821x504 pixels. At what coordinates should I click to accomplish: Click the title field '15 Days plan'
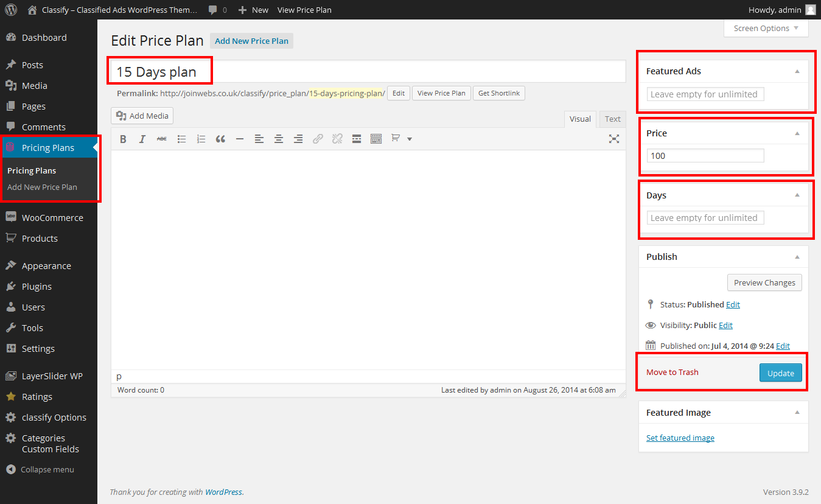click(368, 72)
